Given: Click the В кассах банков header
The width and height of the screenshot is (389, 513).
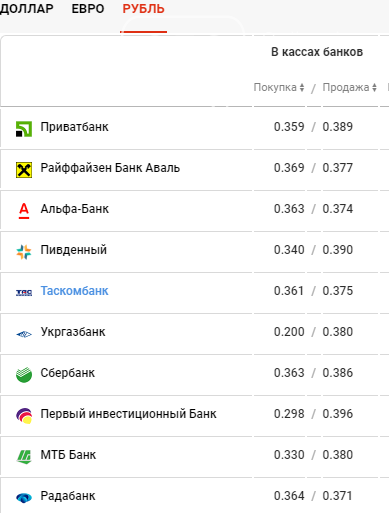Looking at the screenshot, I should (317, 52).
